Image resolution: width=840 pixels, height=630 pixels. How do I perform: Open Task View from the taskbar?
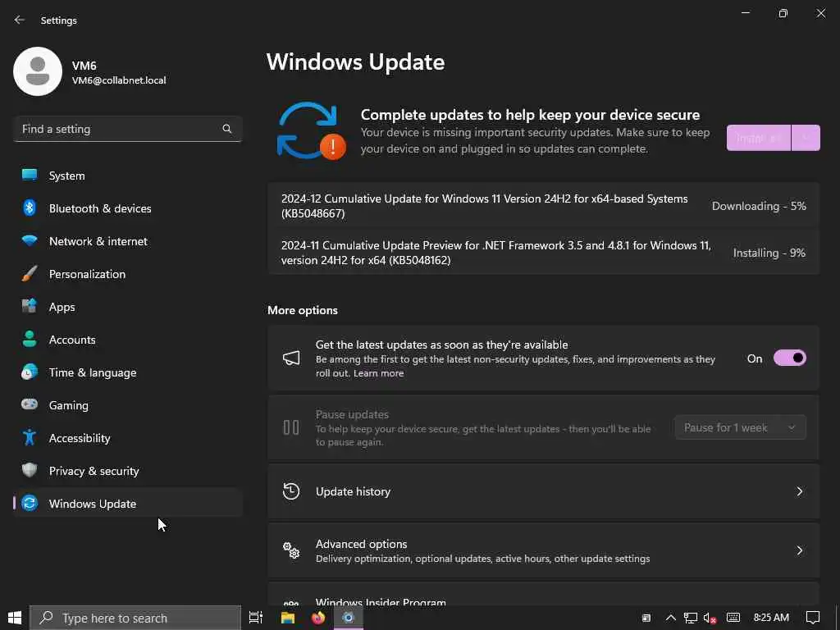pyautogui.click(x=256, y=618)
